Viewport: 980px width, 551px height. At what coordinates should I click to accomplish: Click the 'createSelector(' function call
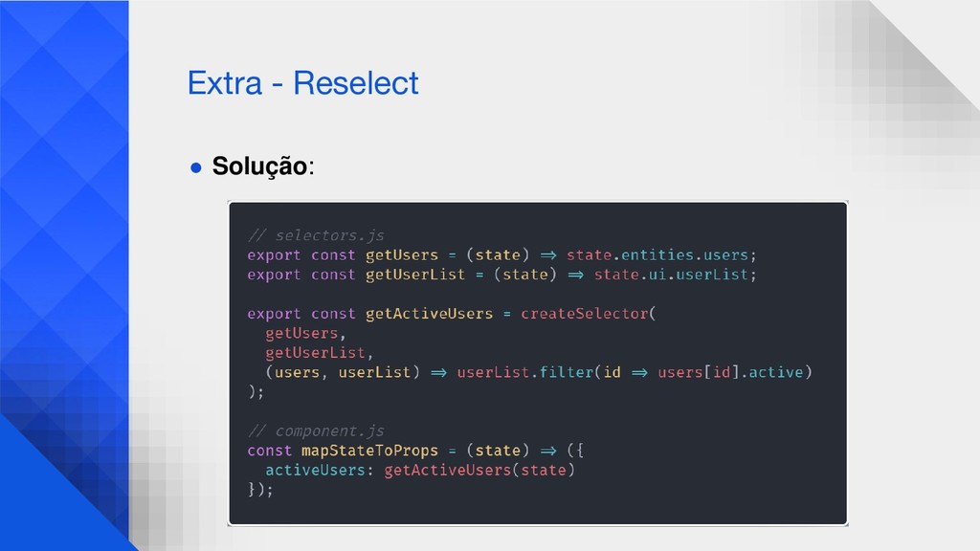589,314
